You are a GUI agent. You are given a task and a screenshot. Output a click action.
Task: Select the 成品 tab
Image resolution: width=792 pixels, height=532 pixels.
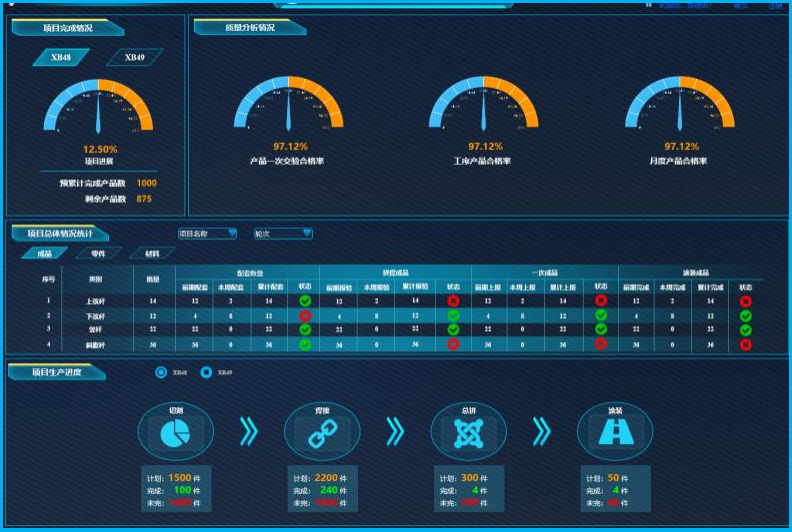[44, 253]
